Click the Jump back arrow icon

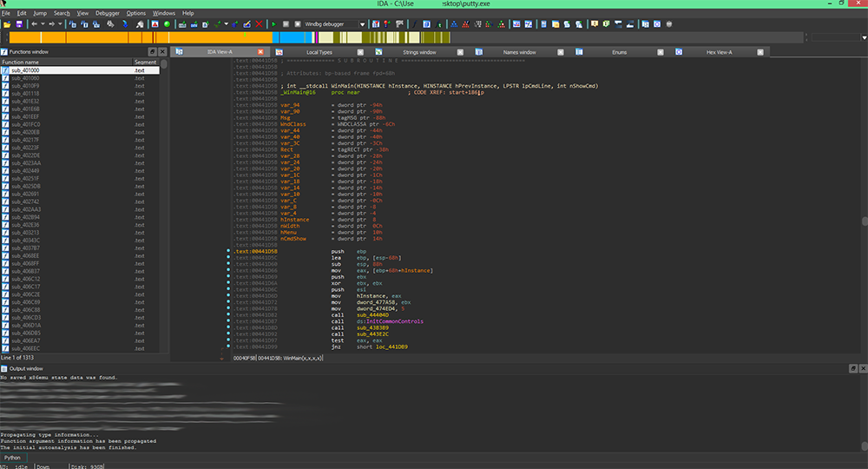point(36,24)
